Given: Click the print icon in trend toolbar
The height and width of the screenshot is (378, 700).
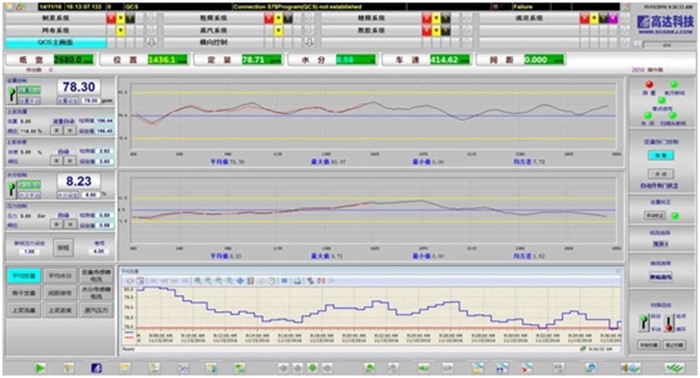Looking at the screenshot, I should click(297, 281).
